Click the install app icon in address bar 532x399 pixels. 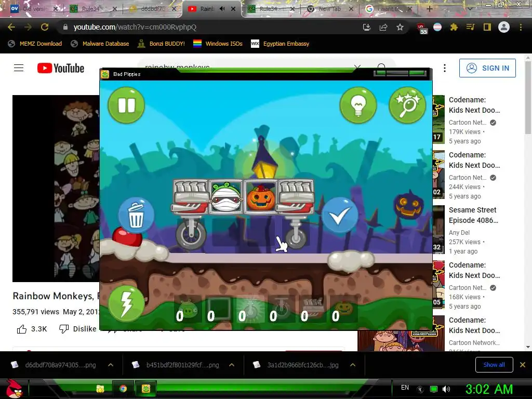pos(367,27)
